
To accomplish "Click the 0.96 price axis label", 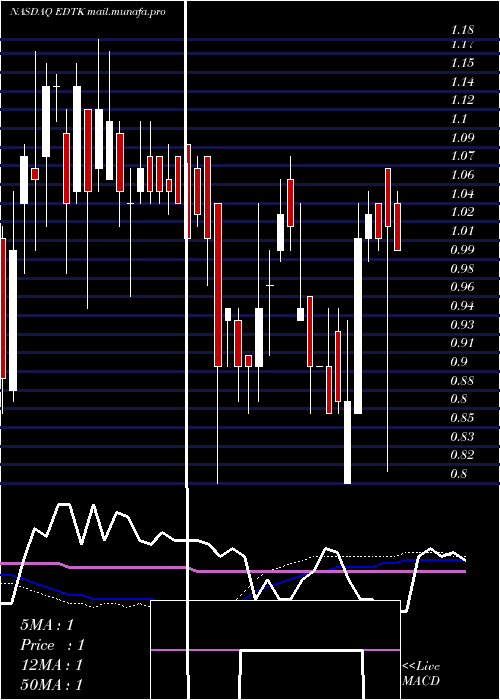I will 462,287.
